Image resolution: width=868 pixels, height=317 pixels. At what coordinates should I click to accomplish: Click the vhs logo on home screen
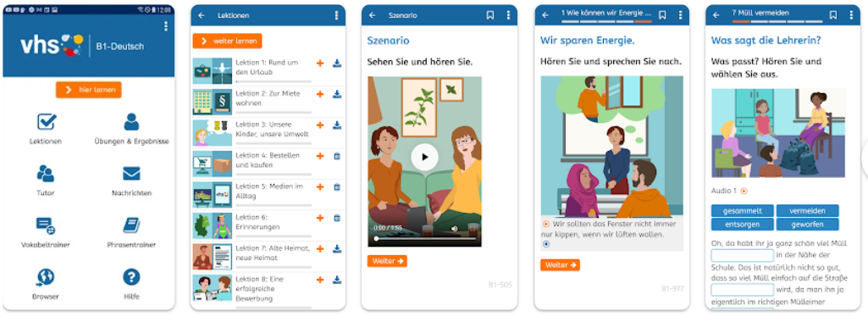coord(52,45)
